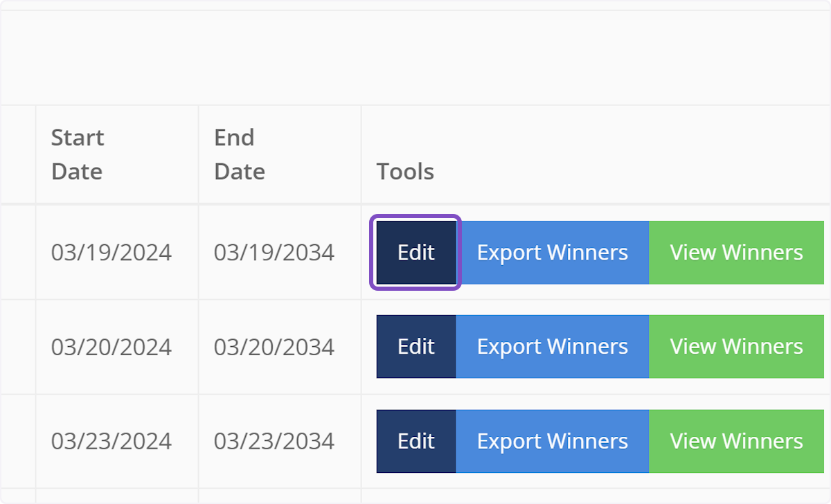This screenshot has width=831, height=504.
Task: Export winners for the 03/23/2024 contest
Action: [552, 441]
